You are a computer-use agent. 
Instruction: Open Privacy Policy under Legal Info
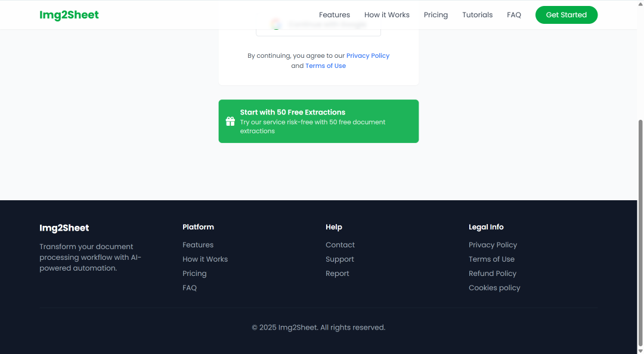click(x=493, y=245)
